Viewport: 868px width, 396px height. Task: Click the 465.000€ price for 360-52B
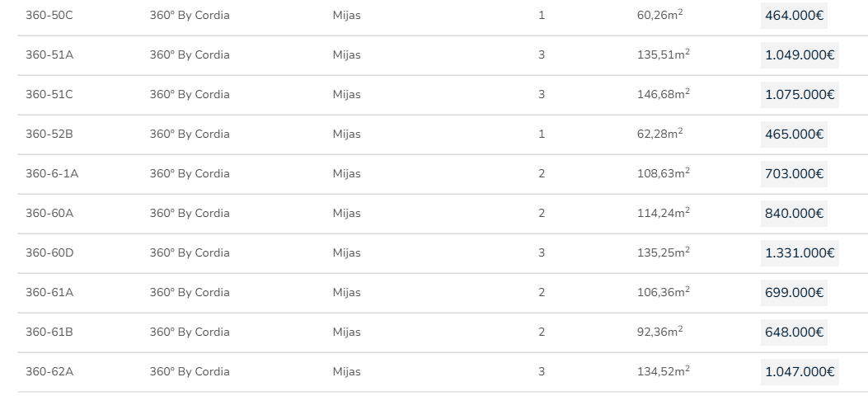794,134
